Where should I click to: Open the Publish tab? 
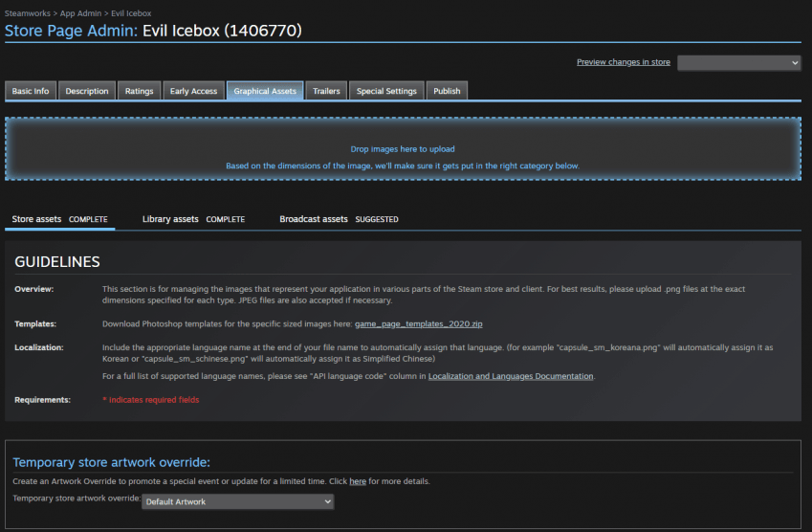[447, 91]
